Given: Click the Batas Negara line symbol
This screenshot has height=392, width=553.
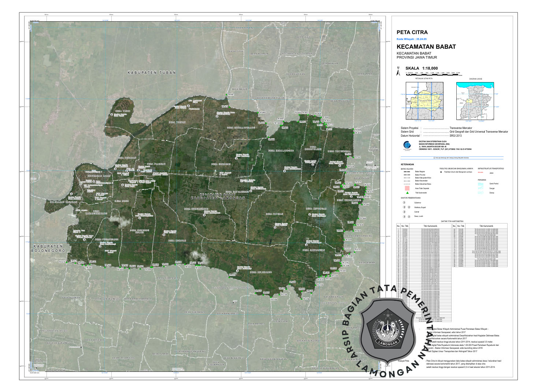Looking at the screenshot, I should click(407, 172).
